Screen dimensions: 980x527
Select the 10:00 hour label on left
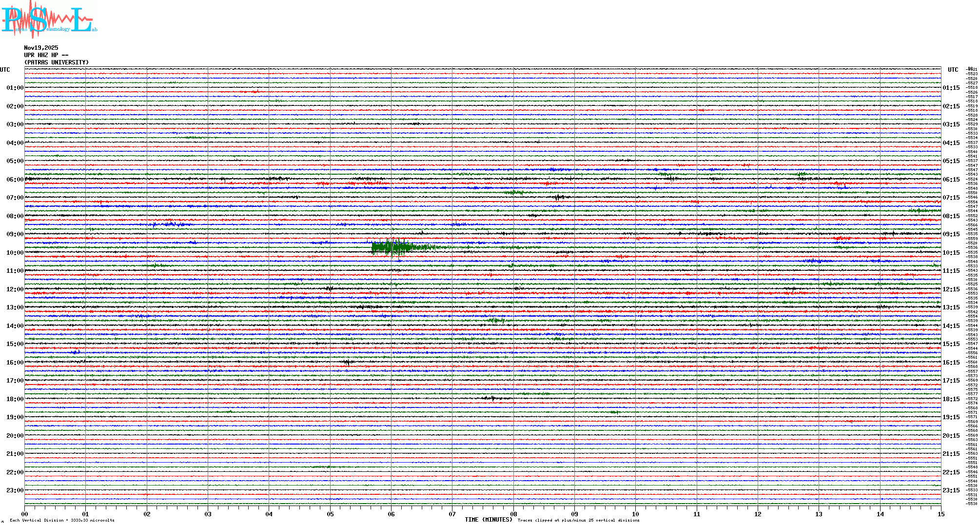click(15, 253)
